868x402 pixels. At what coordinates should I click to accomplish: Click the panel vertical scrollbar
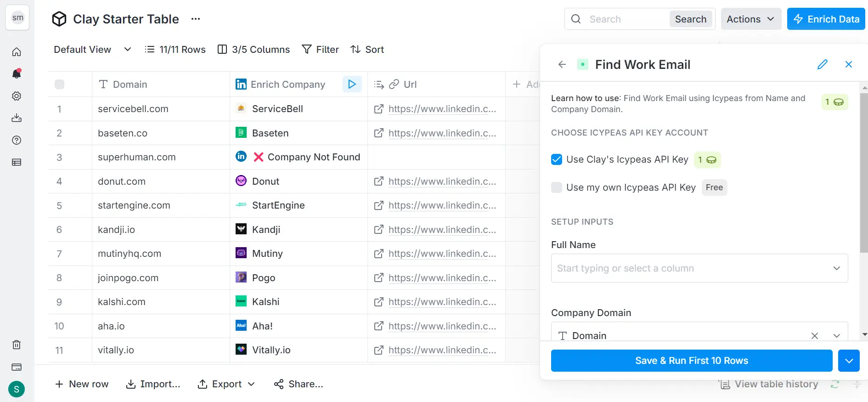pyautogui.click(x=864, y=172)
